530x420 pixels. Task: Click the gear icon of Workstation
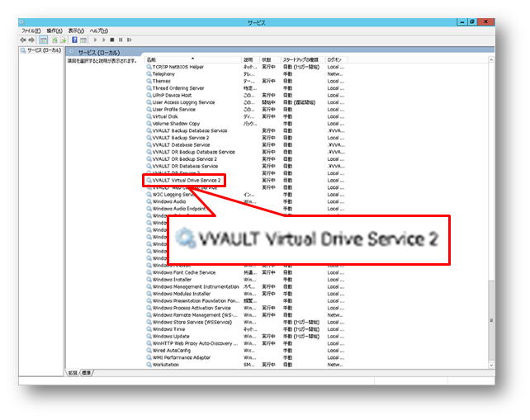tap(149, 365)
